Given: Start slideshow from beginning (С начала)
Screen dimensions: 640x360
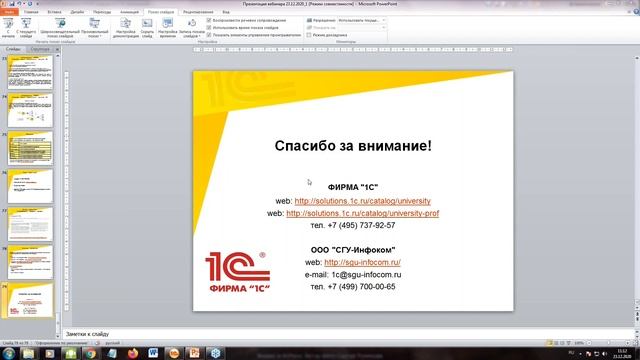Looking at the screenshot, I should (x=8, y=28).
